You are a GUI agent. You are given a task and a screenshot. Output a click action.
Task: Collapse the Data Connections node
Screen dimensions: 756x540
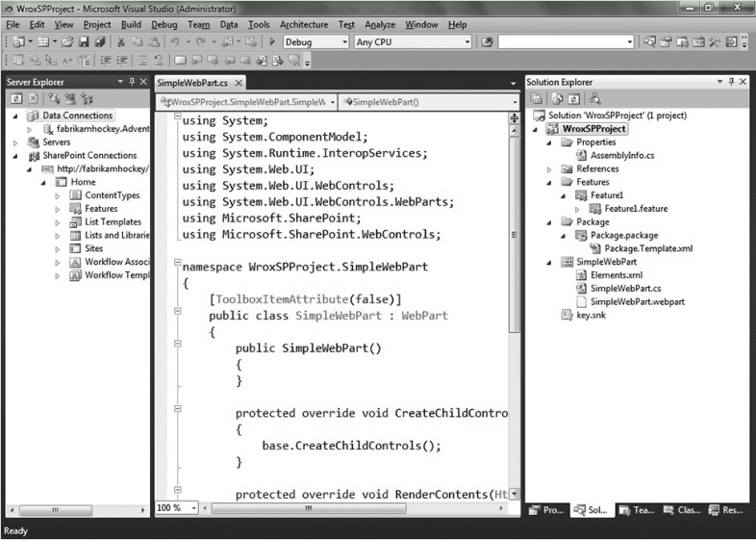[15, 116]
